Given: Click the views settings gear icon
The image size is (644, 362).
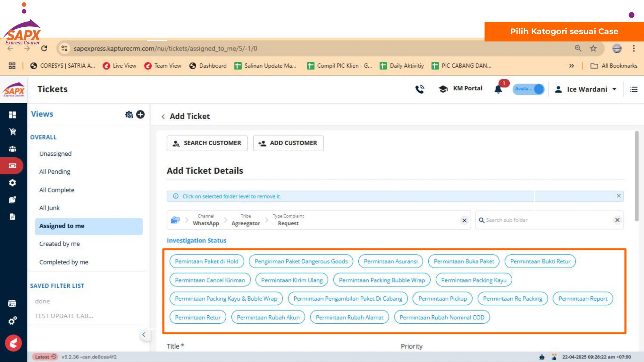Looking at the screenshot, I should tap(129, 115).
